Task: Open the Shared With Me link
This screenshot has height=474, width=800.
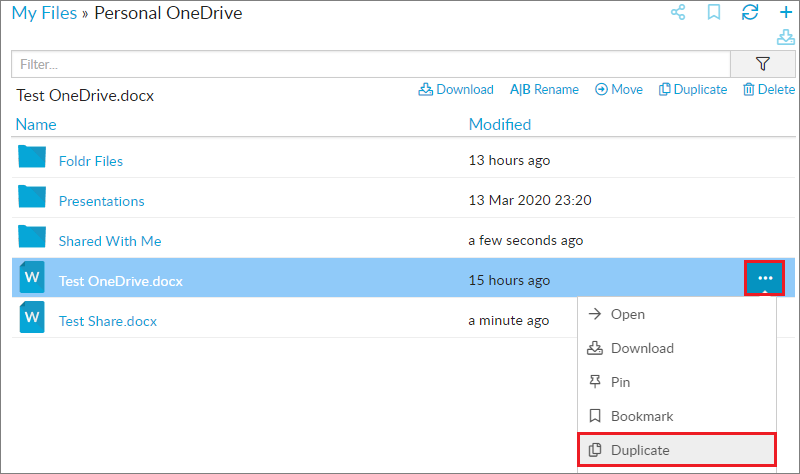Action: [x=110, y=241]
